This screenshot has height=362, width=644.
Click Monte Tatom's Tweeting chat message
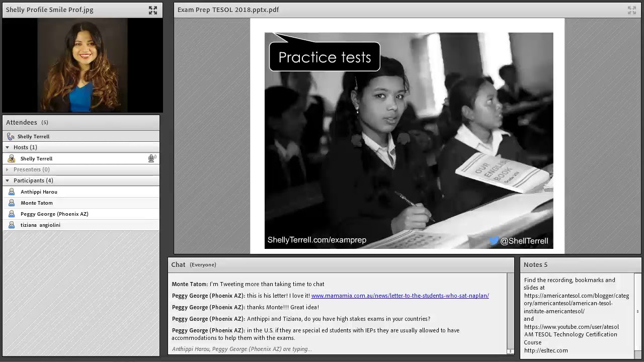click(x=248, y=284)
